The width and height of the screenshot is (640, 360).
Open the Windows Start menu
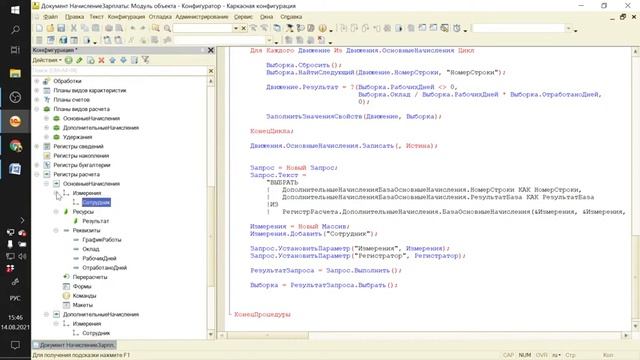tap(15, 10)
